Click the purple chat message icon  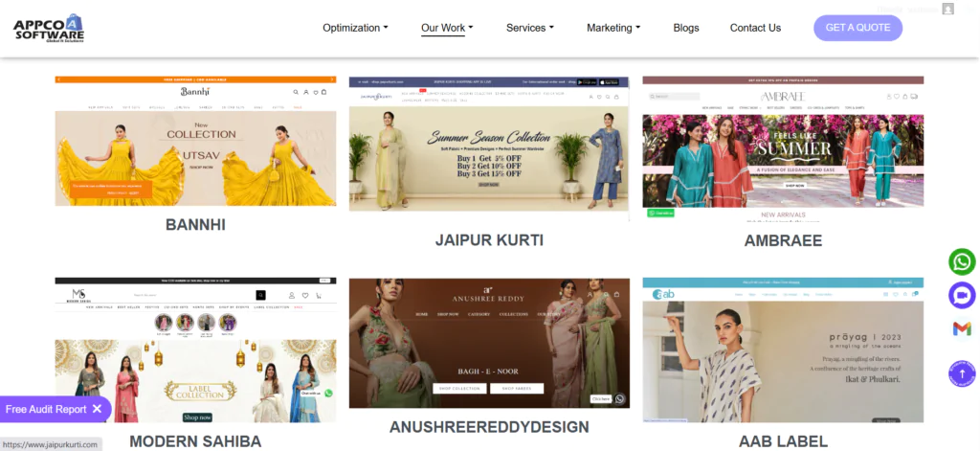pos(962,295)
